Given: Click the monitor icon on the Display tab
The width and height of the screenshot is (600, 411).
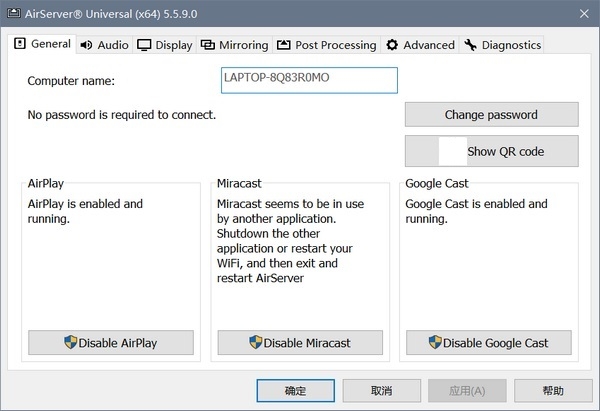Looking at the screenshot, I should 145,45.
